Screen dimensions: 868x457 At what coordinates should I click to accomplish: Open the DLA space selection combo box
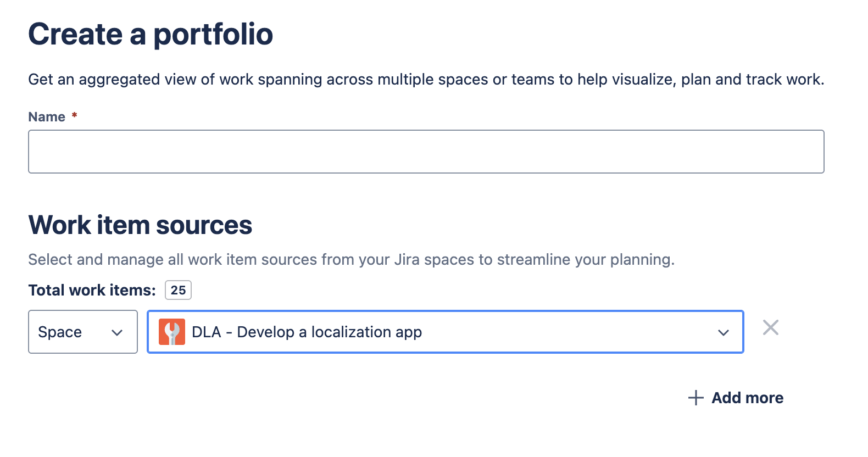click(445, 332)
